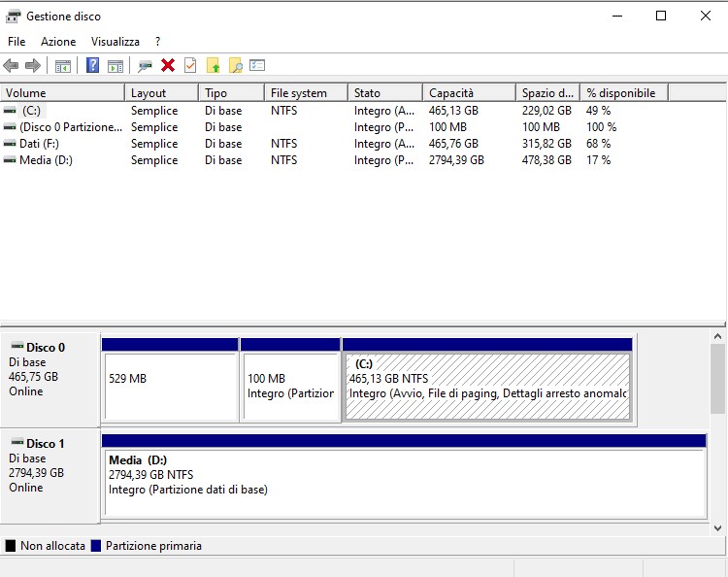Screen dimensions: 728x577
Task: Click the blue Partizione primaria legend swatch
Action: (96, 545)
